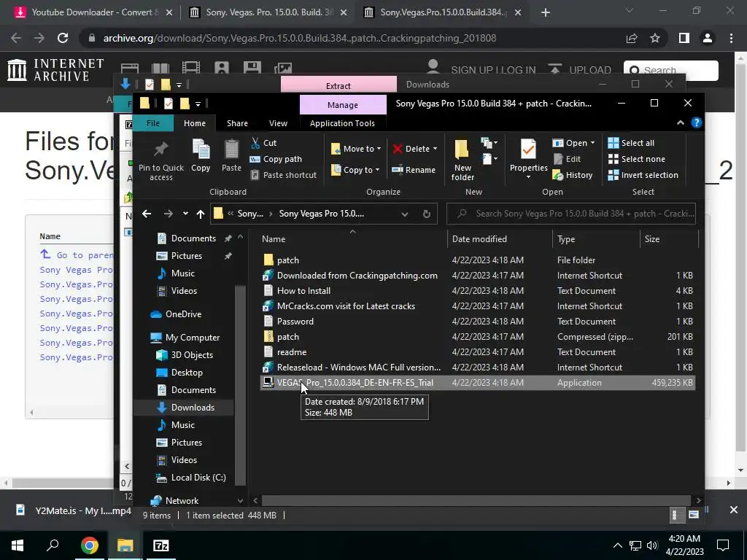Click the Manage contextual tab
This screenshot has height=560, width=747.
point(343,105)
